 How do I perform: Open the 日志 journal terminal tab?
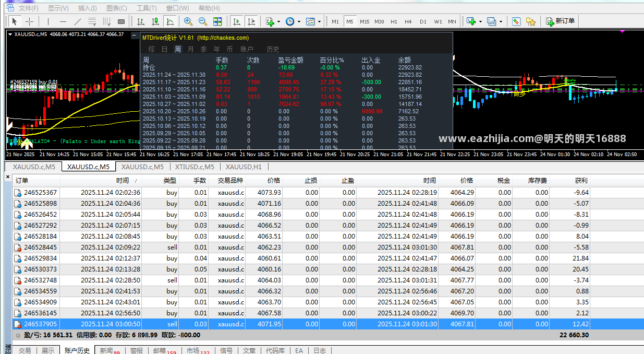(x=320, y=351)
